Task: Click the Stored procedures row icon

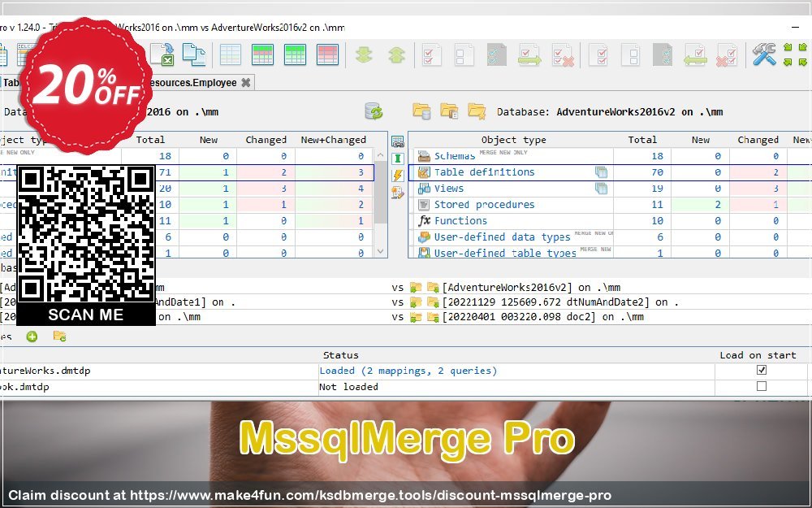Action: 424,204
